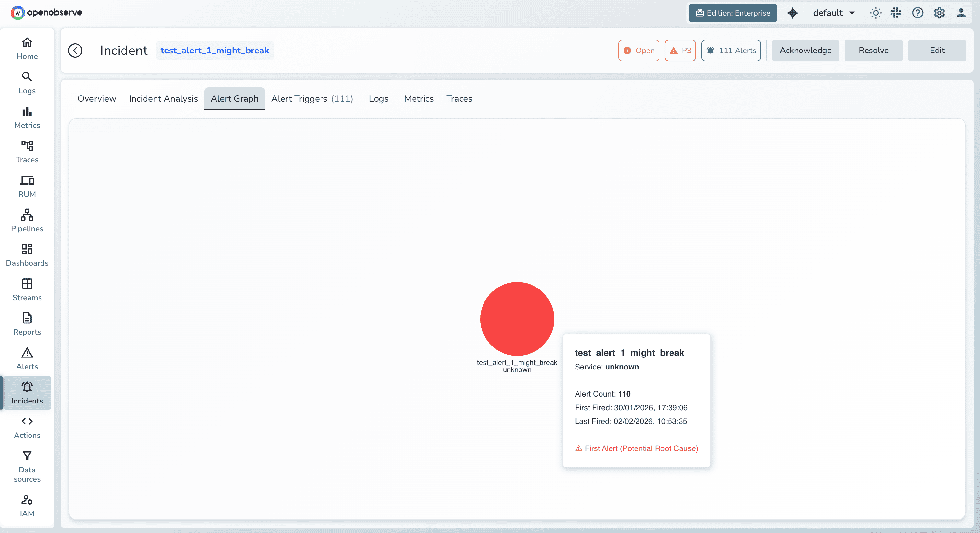Open the Alert Triggers (111) tab
This screenshot has width=980, height=533.
(312, 98)
